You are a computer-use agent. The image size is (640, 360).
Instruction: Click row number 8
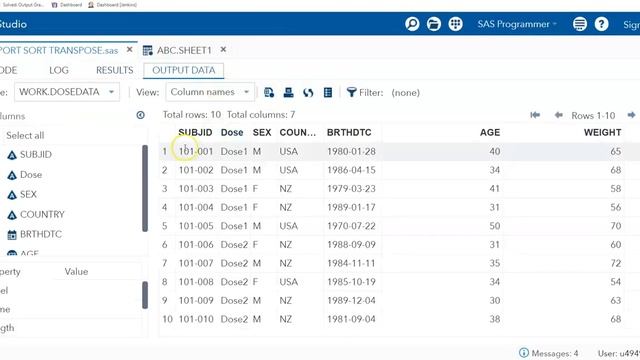pos(164,282)
